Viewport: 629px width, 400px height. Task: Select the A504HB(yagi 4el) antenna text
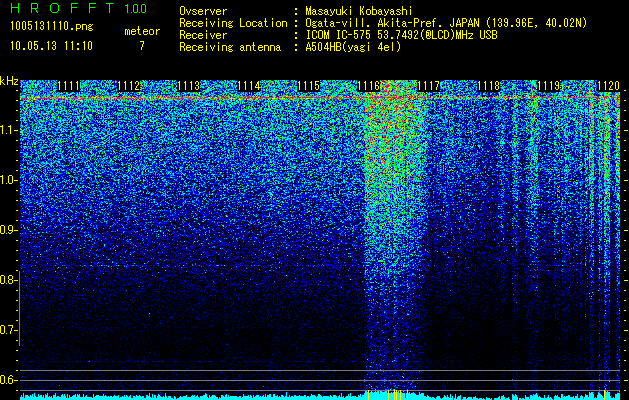[x=353, y=47]
